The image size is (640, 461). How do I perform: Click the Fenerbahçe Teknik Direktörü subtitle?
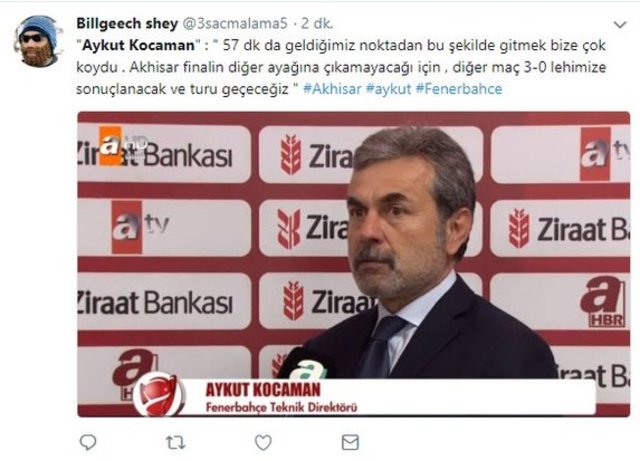[x=281, y=407]
